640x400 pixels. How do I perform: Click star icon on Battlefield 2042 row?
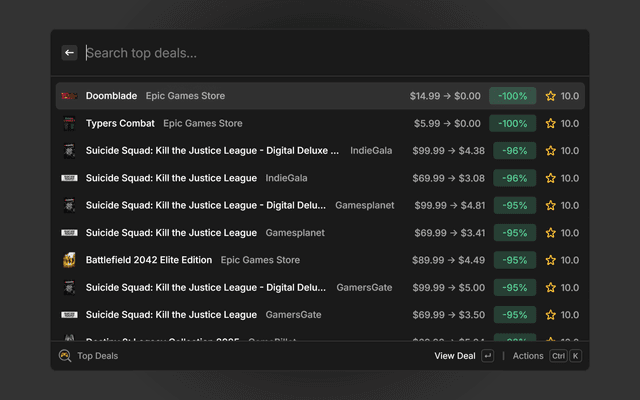(x=551, y=260)
